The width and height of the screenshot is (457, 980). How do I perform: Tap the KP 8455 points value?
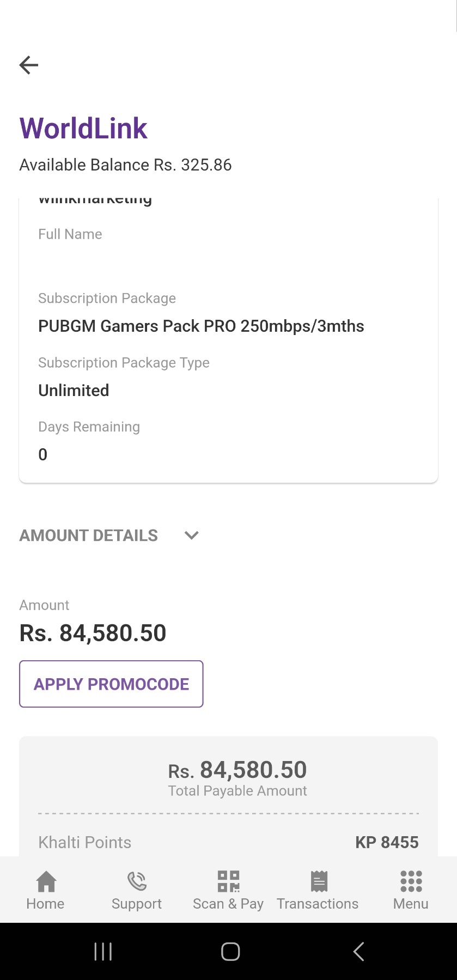[387, 843]
